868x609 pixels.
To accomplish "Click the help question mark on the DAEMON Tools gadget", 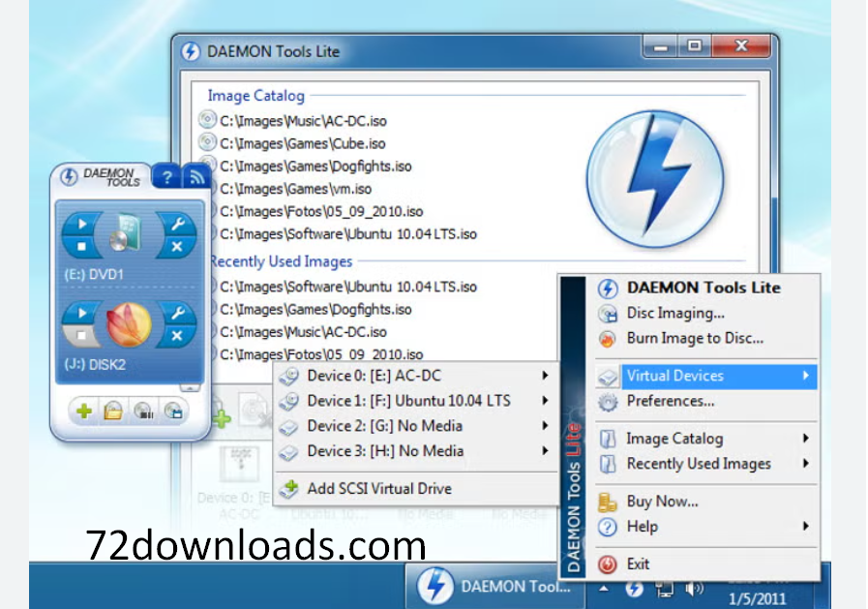I will [166, 177].
